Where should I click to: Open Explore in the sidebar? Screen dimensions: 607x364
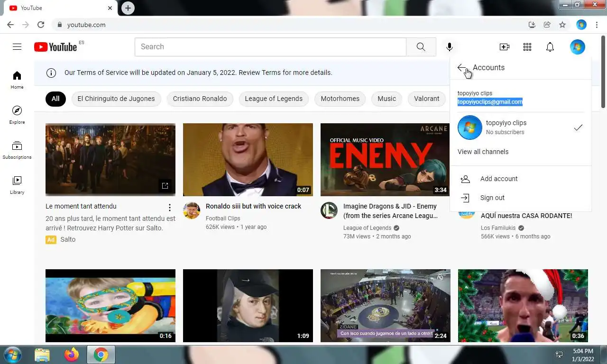pos(17,115)
